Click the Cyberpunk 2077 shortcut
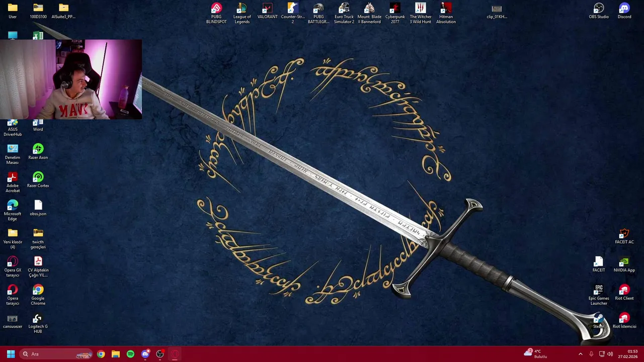This screenshot has height=362, width=644. [395, 13]
